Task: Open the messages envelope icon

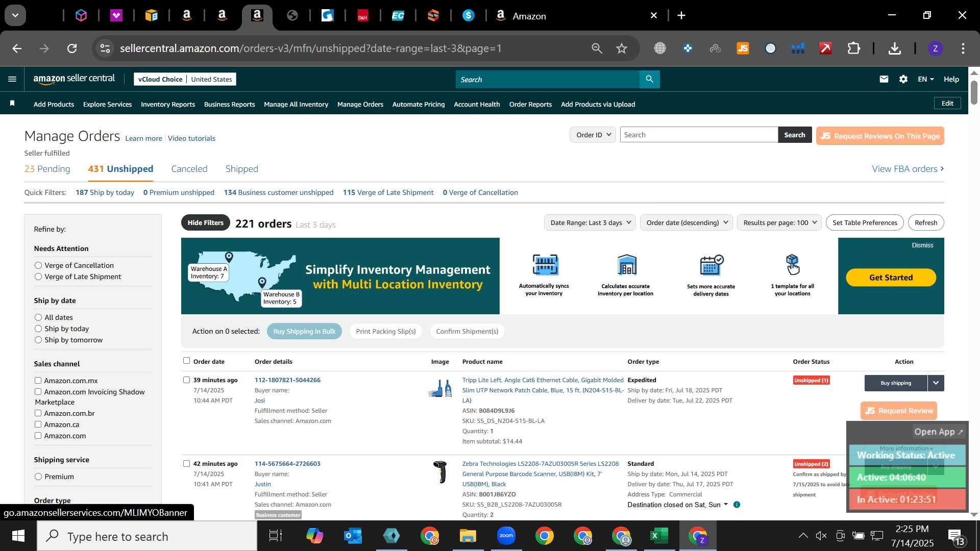Action: [884, 79]
